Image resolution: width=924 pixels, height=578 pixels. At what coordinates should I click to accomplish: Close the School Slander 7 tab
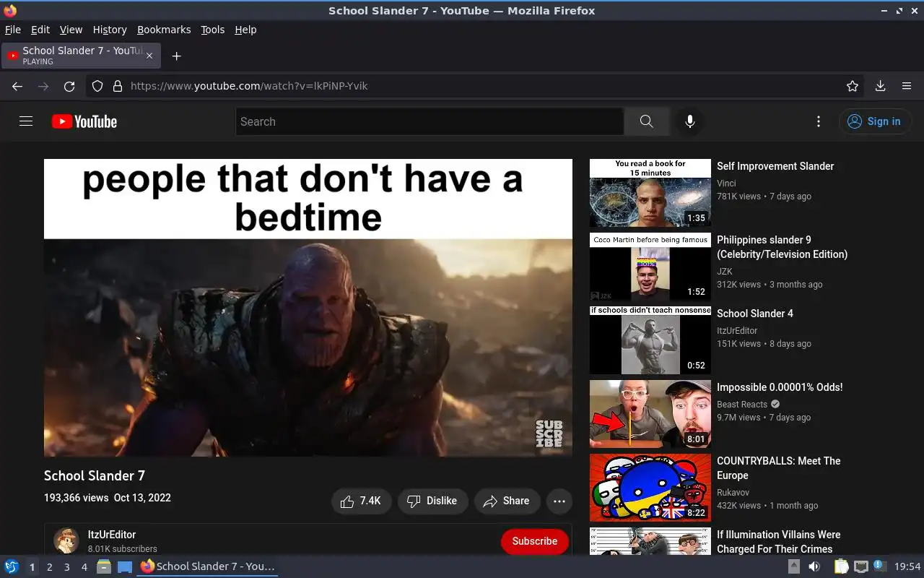point(149,56)
